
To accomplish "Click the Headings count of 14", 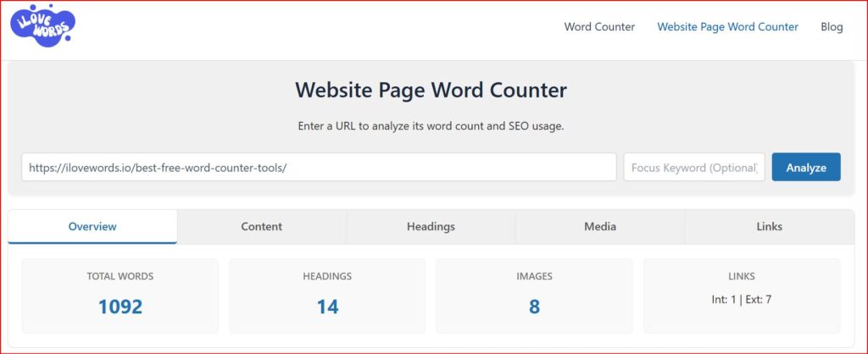I will click(327, 307).
